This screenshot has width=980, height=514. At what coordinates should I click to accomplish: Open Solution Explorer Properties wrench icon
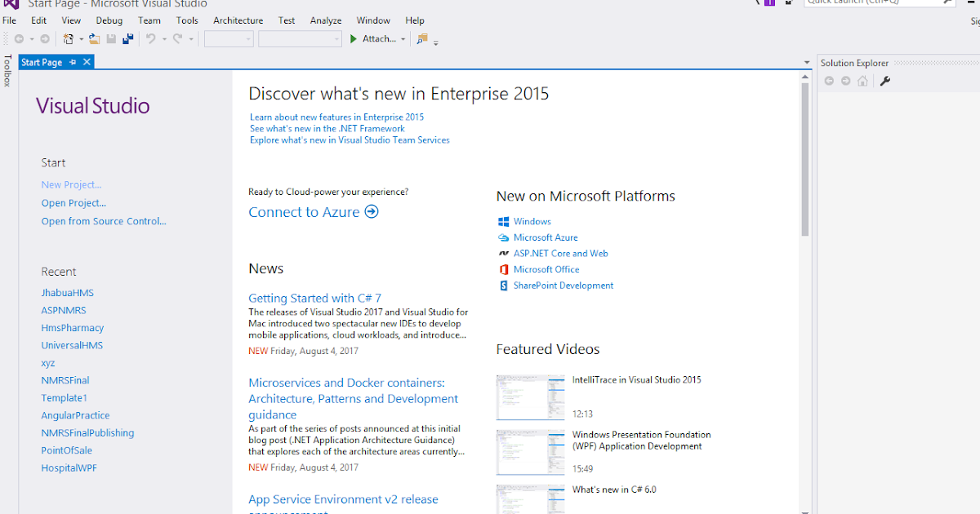coord(884,81)
